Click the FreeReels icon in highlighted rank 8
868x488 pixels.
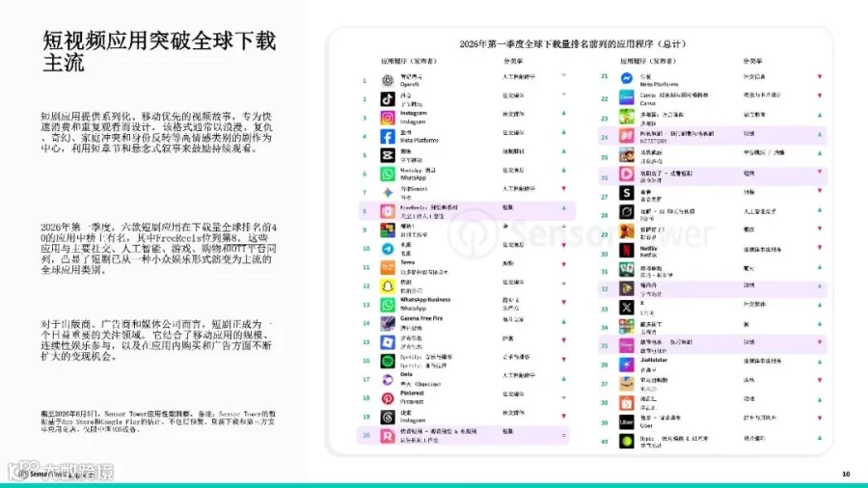point(388,211)
